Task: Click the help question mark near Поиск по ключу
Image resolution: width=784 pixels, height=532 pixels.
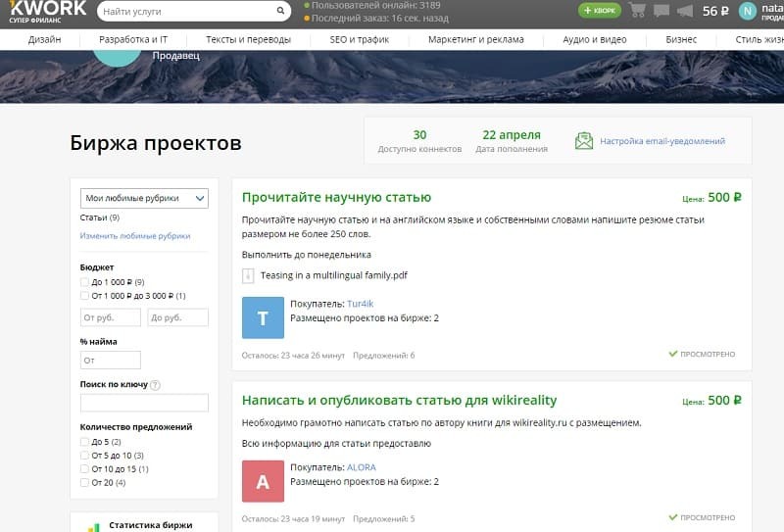Action: [156, 385]
